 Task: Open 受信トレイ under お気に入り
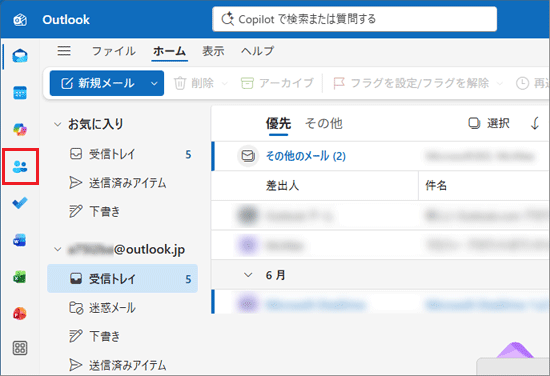(x=122, y=154)
